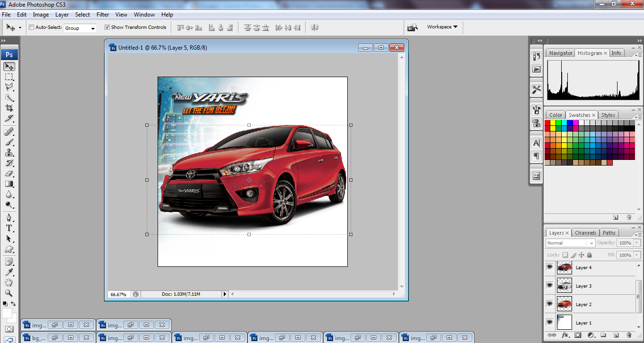Click the yellow swatch in Swatches panel
The image size is (644, 343).
tap(553, 123)
